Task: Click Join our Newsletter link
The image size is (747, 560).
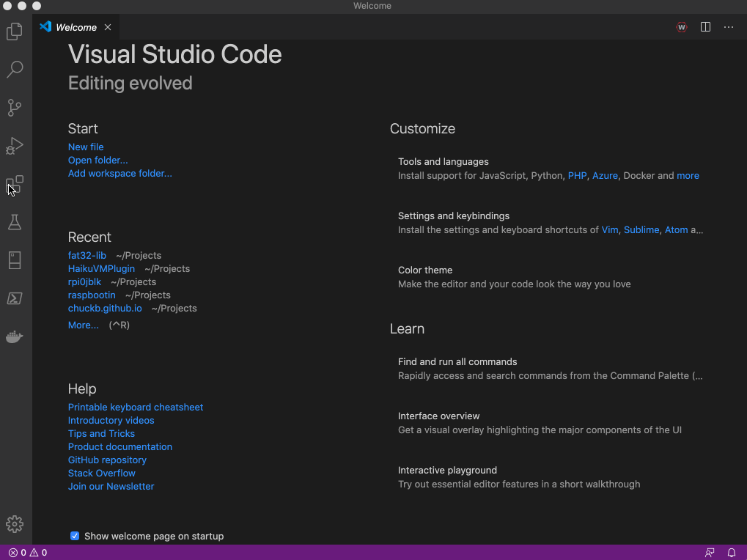Action: [111, 487]
